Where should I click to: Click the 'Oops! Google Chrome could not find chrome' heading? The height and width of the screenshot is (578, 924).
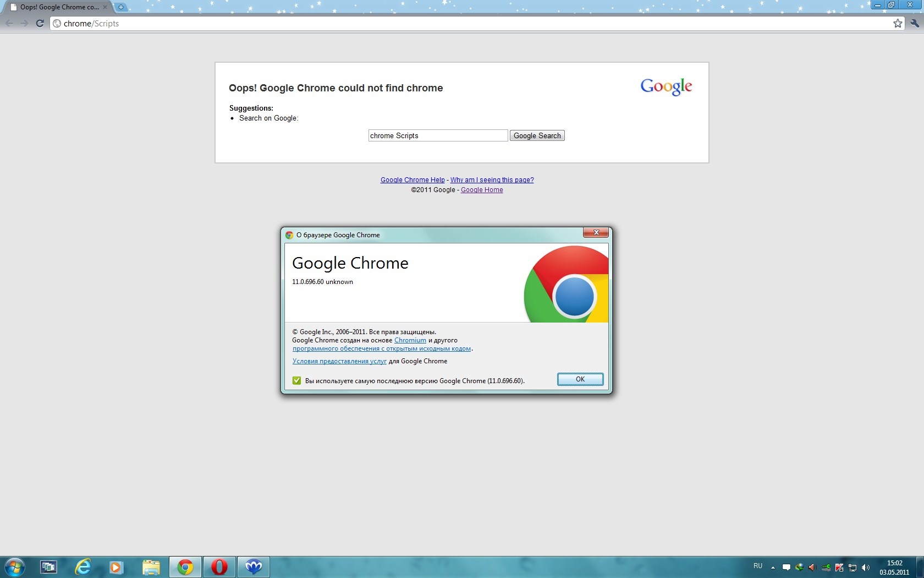pos(336,88)
